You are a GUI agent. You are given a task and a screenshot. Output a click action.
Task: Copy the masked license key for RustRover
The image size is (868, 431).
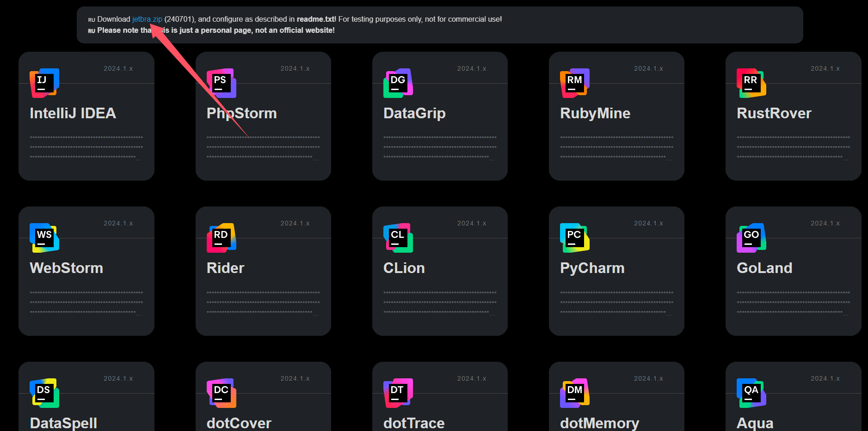(x=793, y=147)
